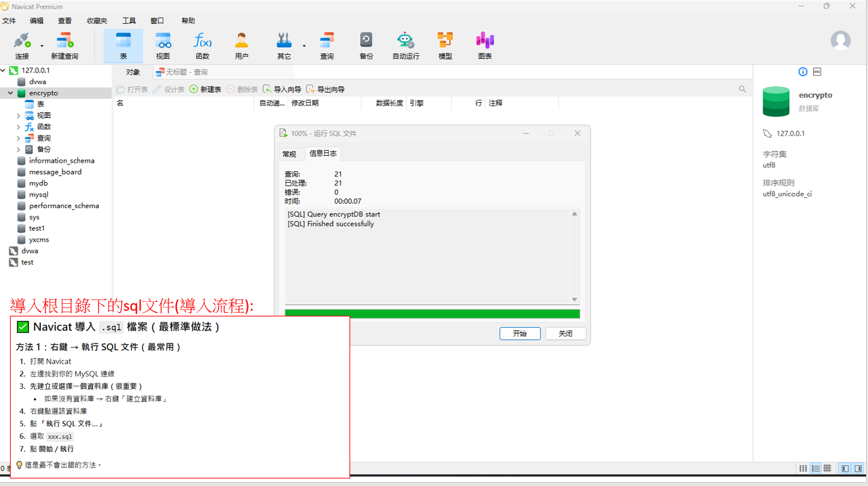The width and height of the screenshot is (868, 486).
Task: Click the Backup (备份) toolbar icon
Action: pyautogui.click(x=366, y=46)
